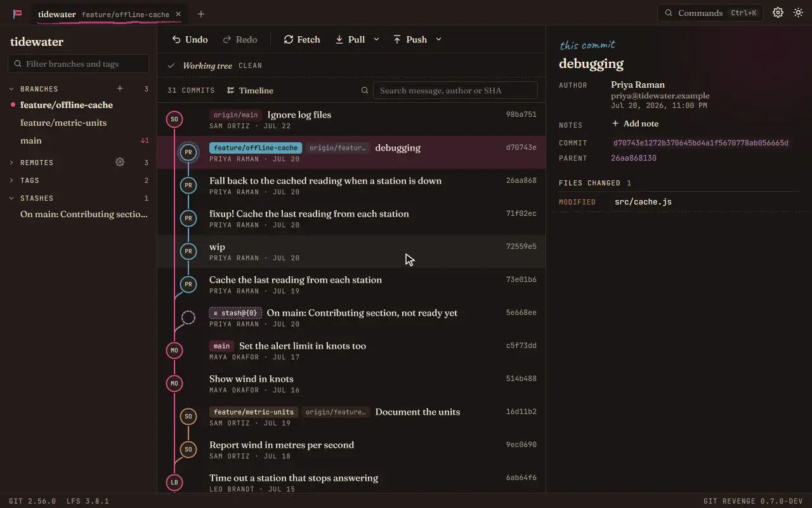Open the 'On main: Contributing' stash in sidebar
The width and height of the screenshot is (812, 508).
[79, 214]
